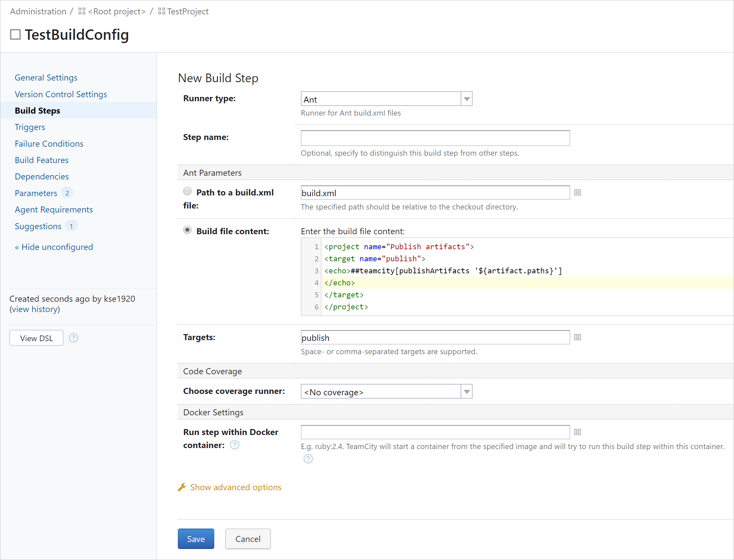This screenshot has width=734, height=560.
Task: Click help icon beside Docker container label
Action: point(235,445)
